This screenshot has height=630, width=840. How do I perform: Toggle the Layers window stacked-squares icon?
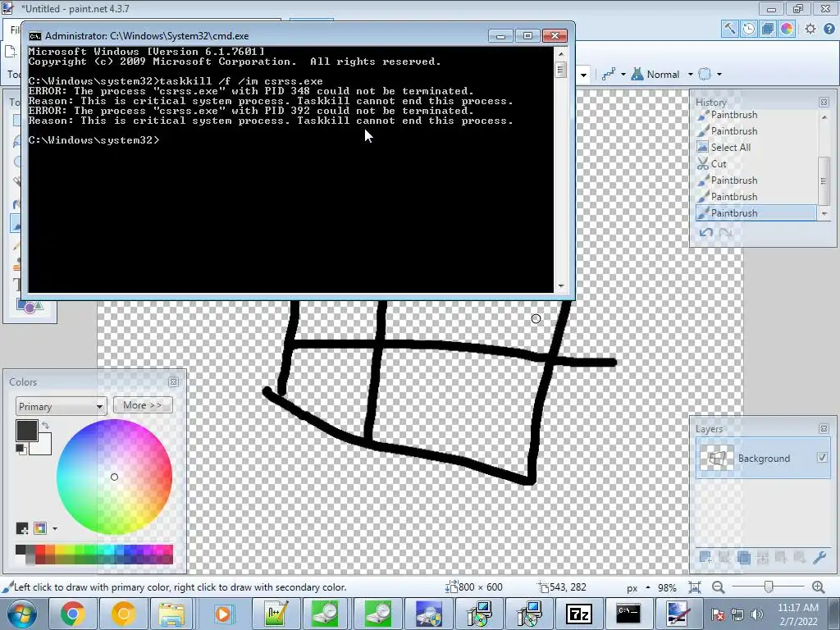coord(768,29)
